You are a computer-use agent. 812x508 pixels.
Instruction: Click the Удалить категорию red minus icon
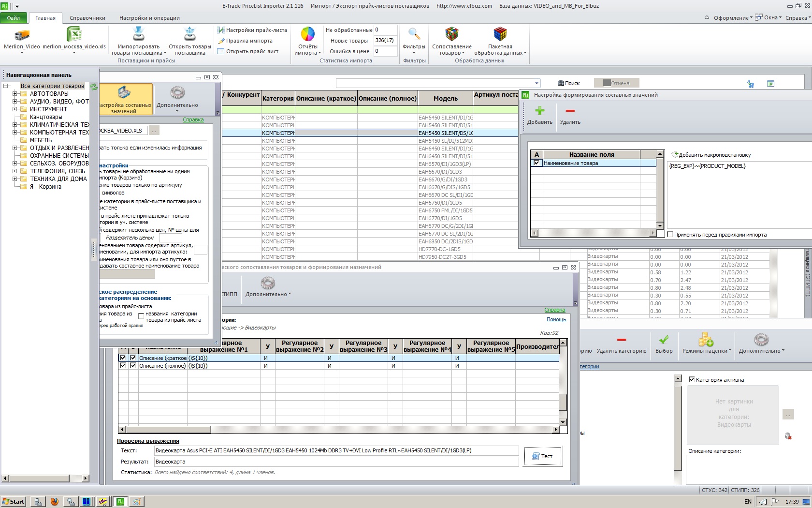(x=622, y=339)
